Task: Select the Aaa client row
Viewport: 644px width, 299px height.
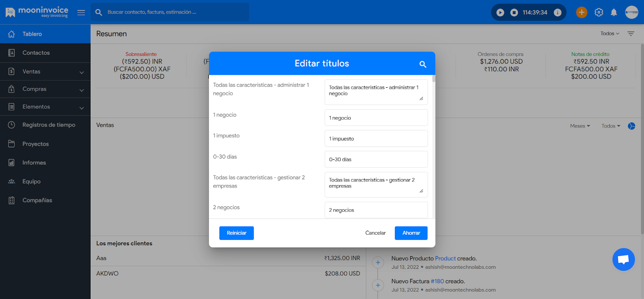Action: tap(228, 258)
